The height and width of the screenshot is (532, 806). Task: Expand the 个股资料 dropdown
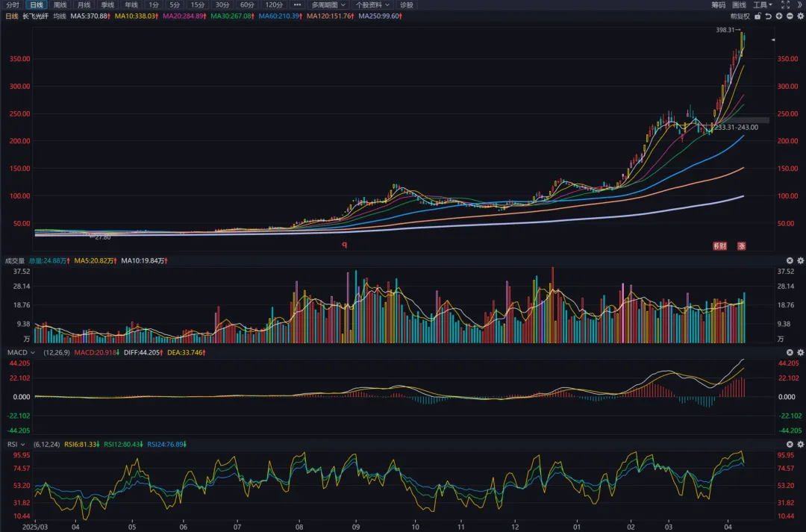[372, 4]
